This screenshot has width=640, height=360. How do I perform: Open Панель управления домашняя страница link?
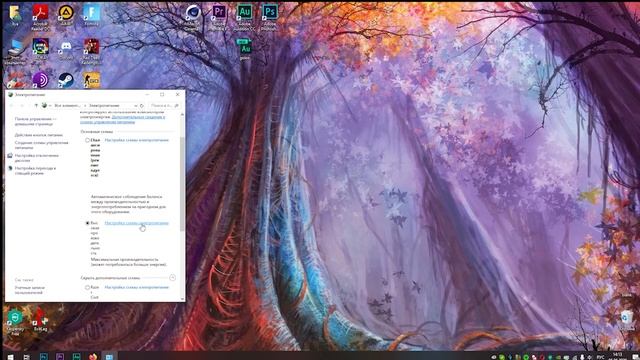pos(35,121)
